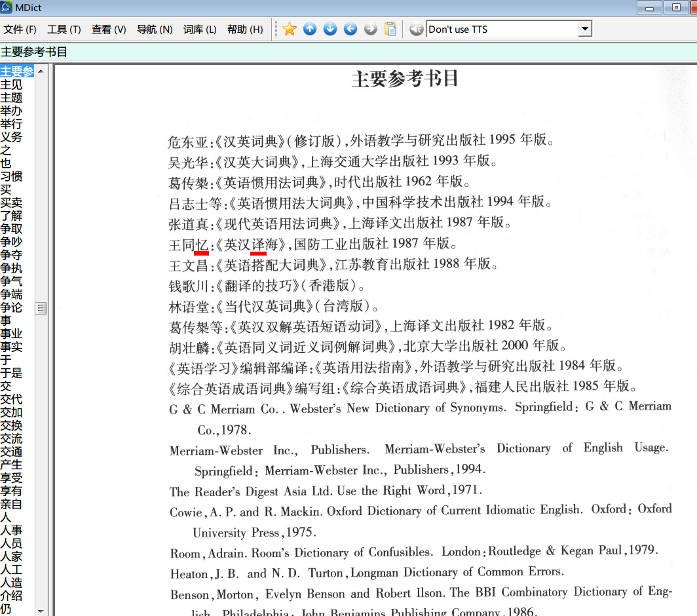This screenshot has height=616, width=697.
Task: Select 人 in the word list
Action: (x=6, y=517)
